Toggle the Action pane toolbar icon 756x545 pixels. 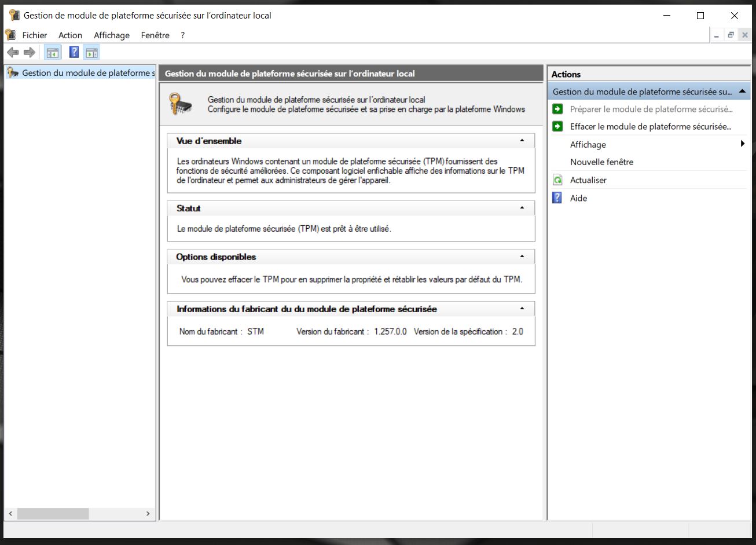pos(91,53)
